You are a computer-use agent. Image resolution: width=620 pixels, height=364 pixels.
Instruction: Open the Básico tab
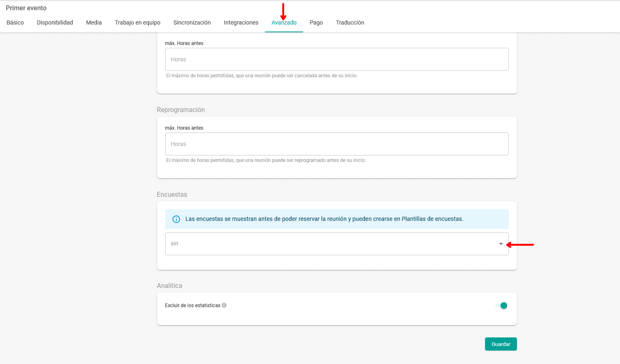click(x=15, y=22)
